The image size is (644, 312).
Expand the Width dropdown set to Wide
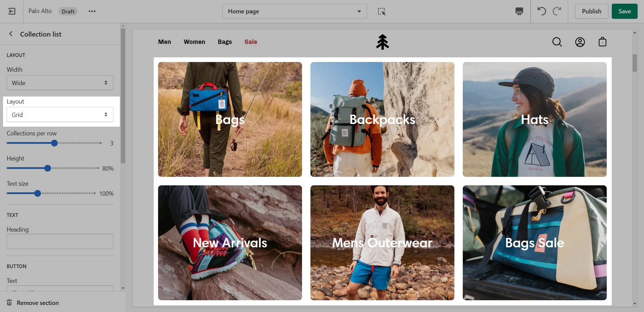(x=60, y=83)
